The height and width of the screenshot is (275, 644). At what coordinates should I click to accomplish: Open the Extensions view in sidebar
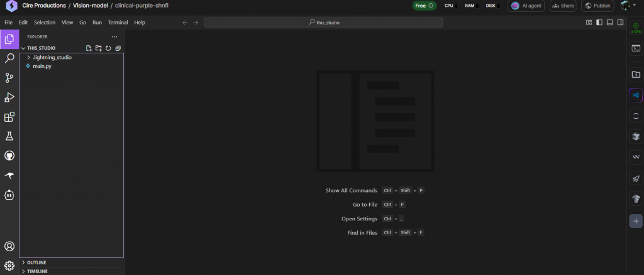[x=9, y=117]
